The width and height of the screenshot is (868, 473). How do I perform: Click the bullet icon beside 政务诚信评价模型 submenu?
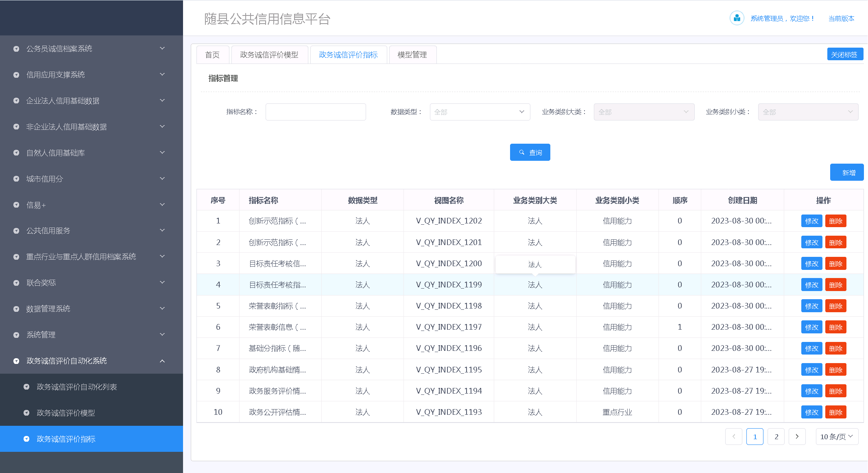coord(26,413)
